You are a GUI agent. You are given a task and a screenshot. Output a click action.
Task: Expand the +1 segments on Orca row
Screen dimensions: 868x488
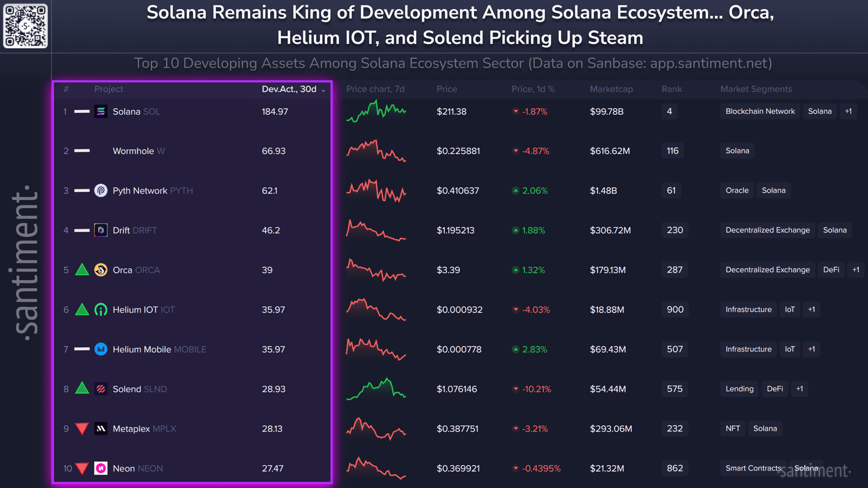pyautogui.click(x=856, y=270)
